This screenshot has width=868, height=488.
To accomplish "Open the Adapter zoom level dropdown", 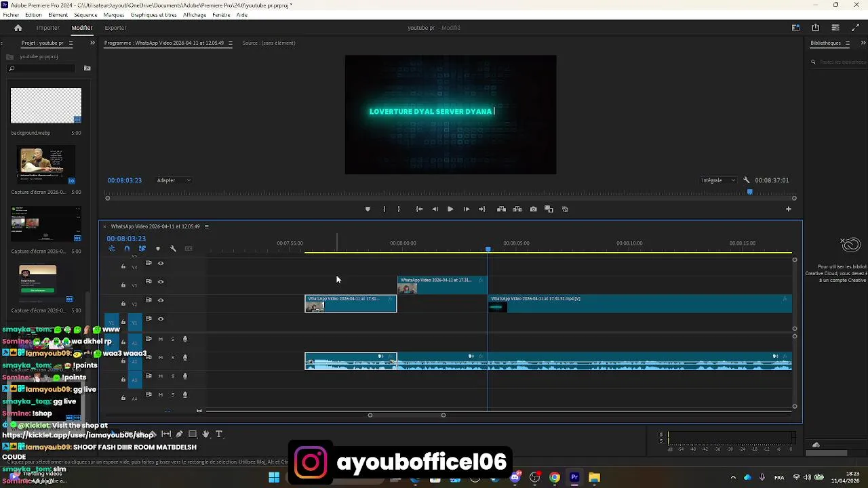I will [174, 180].
